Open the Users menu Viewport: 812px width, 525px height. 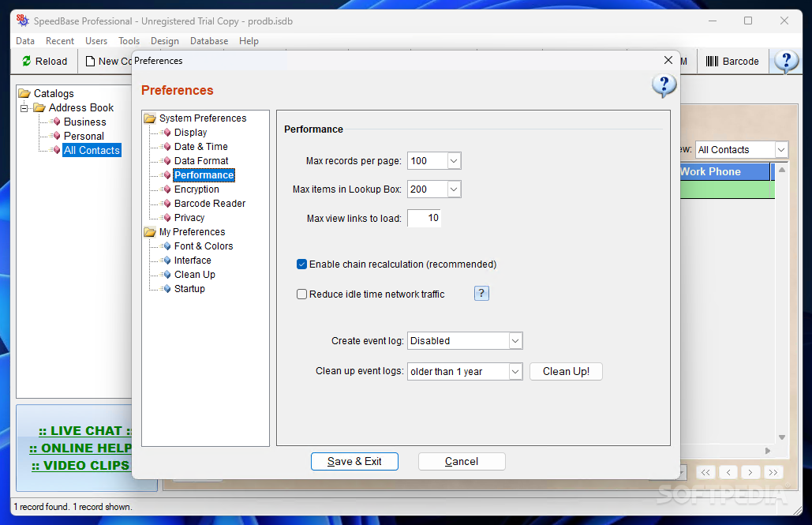[x=96, y=41]
